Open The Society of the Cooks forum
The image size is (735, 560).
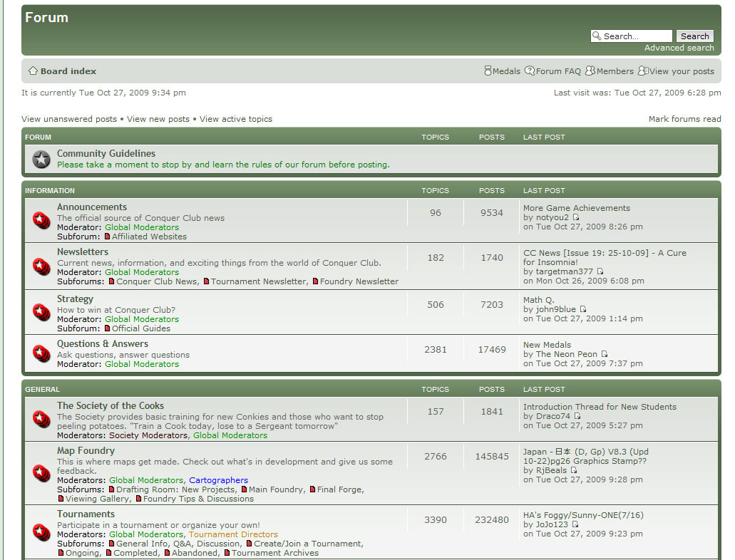click(x=110, y=406)
